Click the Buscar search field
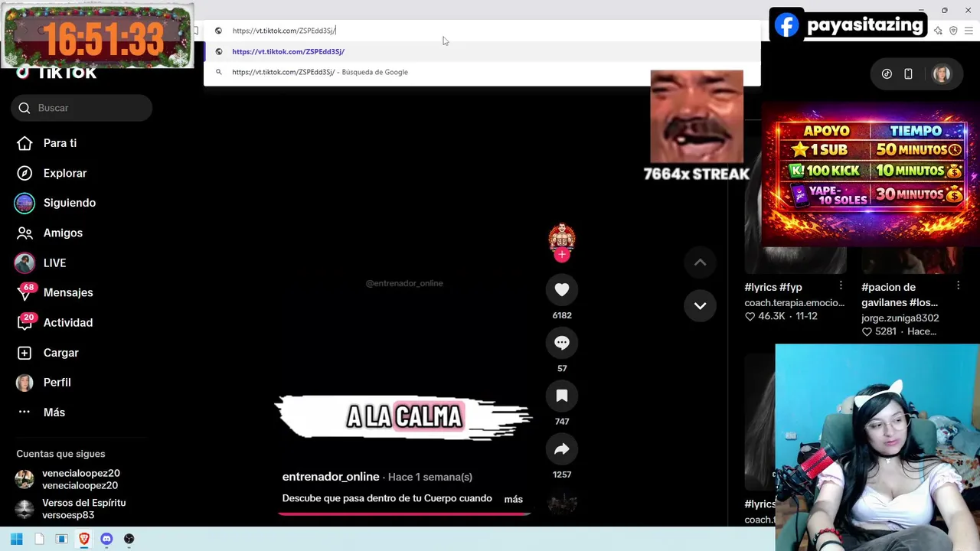 pyautogui.click(x=81, y=108)
